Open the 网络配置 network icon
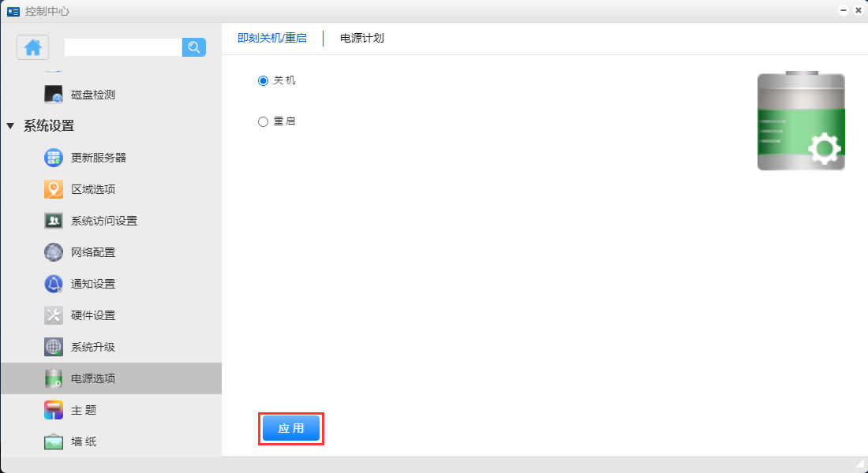Image resolution: width=868 pixels, height=473 pixels. 54,252
